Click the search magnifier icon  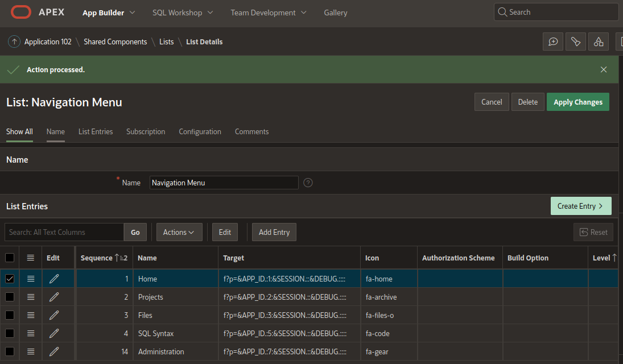point(502,13)
